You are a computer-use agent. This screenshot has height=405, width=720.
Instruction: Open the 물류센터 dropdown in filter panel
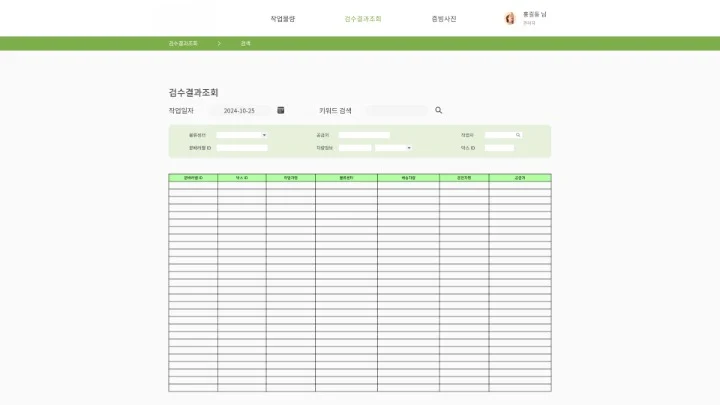242,135
